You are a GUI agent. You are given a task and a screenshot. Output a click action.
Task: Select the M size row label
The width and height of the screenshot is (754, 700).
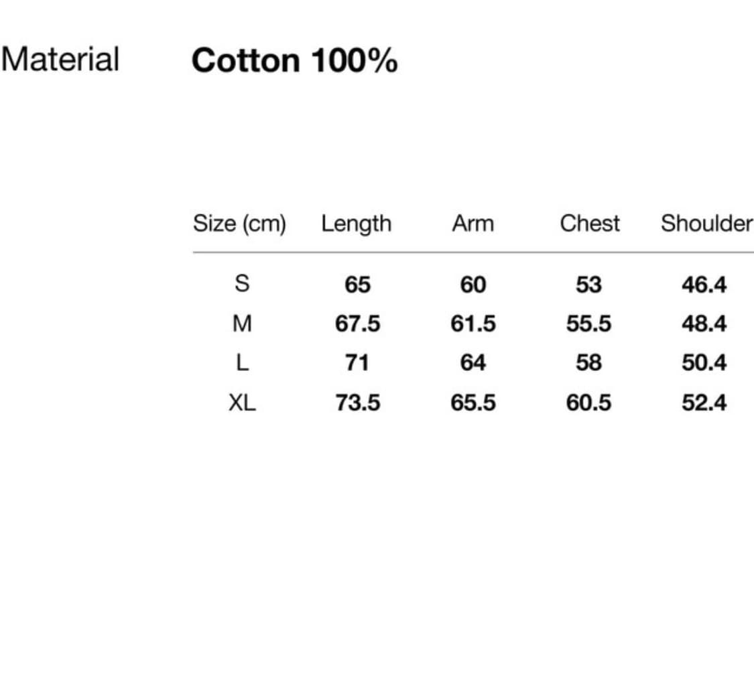(x=242, y=324)
